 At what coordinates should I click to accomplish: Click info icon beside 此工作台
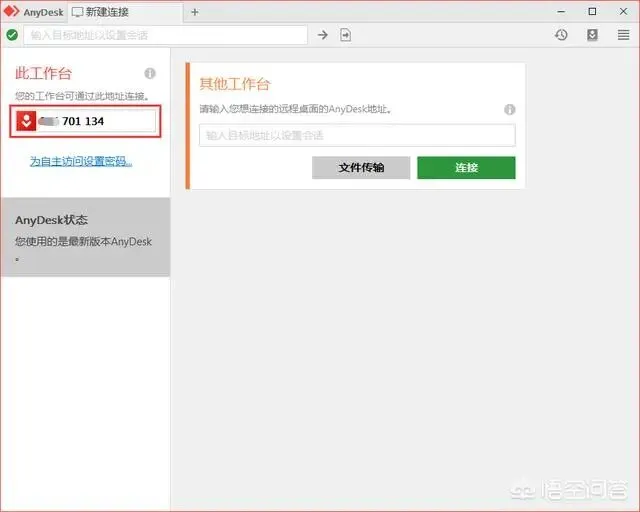[x=150, y=73]
